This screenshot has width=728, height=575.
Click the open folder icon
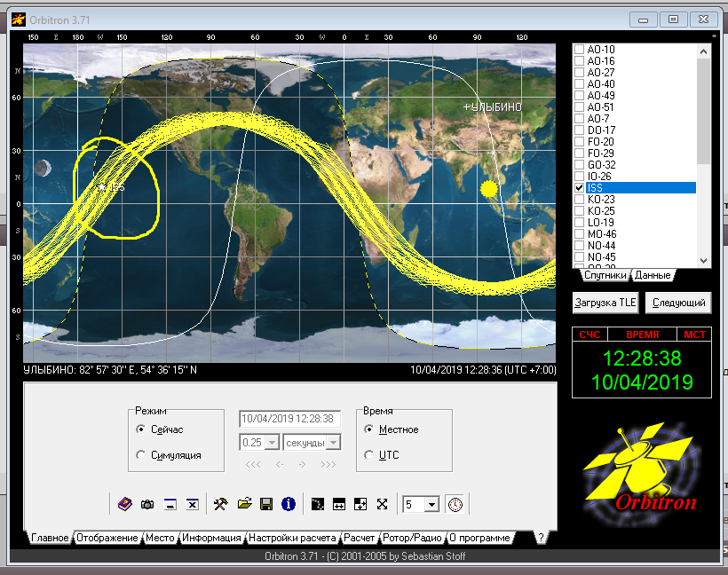pos(244,504)
